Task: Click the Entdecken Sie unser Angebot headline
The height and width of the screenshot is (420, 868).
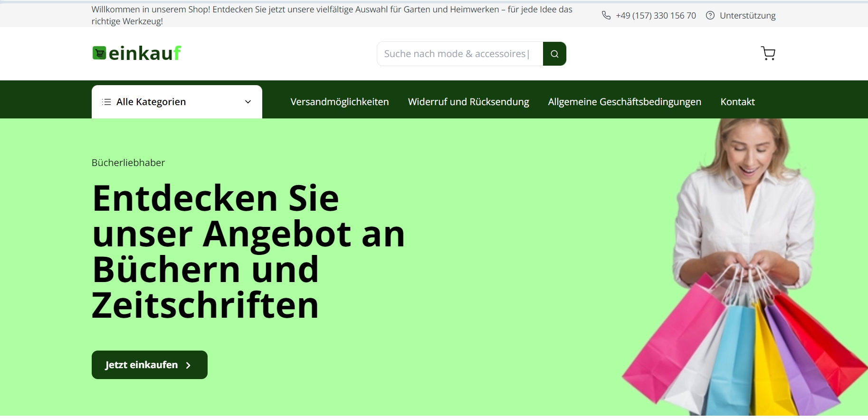Action: click(x=248, y=252)
